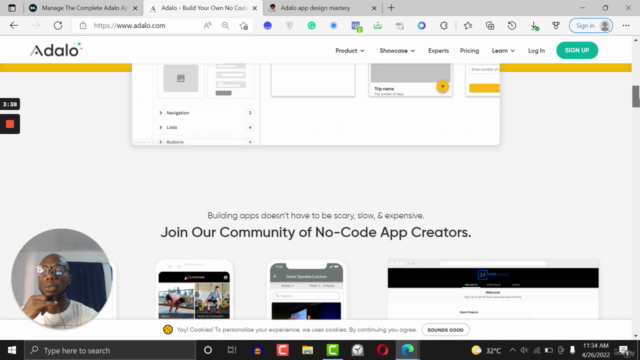The height and width of the screenshot is (360, 640).
Task: Open Cortana circle on taskbar
Action: point(208,350)
